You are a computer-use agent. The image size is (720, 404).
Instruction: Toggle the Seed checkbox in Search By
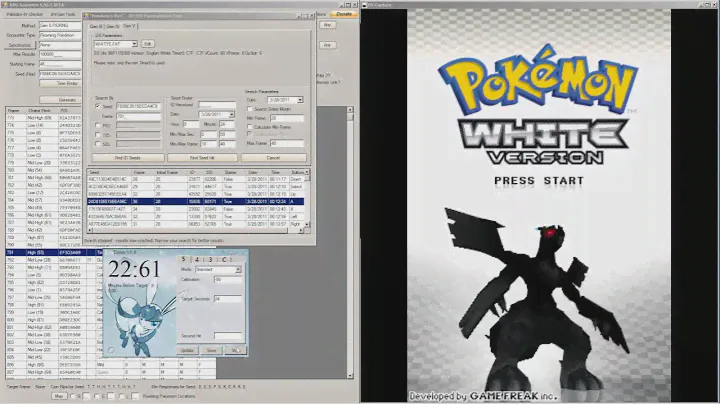click(x=97, y=105)
